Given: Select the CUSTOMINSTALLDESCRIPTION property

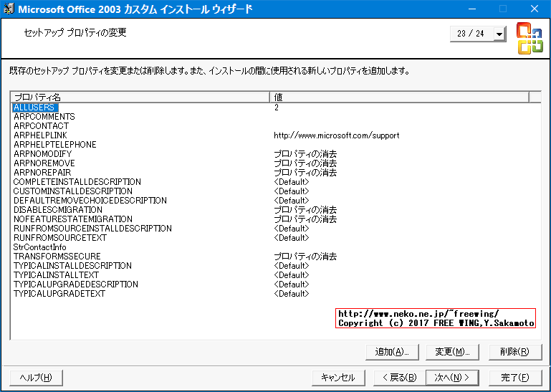Looking at the screenshot, I should coord(73,191).
